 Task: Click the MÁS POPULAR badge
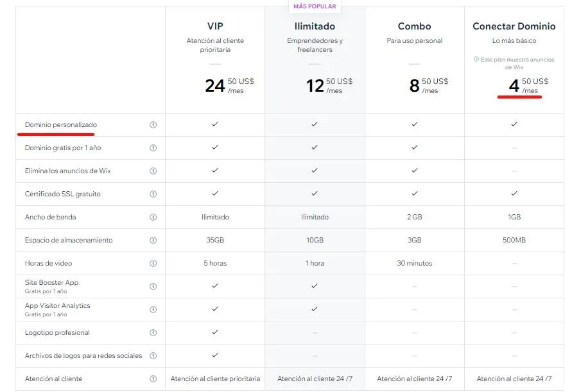pyautogui.click(x=314, y=6)
